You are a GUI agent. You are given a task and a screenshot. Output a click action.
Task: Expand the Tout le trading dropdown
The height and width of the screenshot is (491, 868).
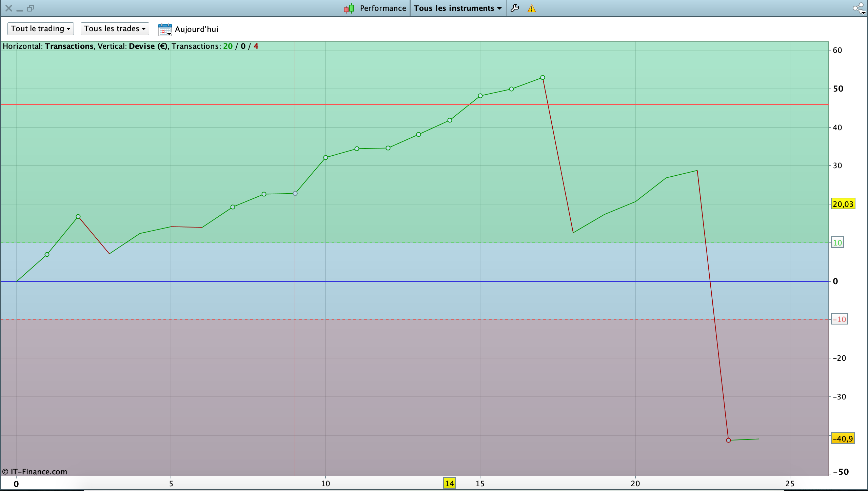pos(41,28)
